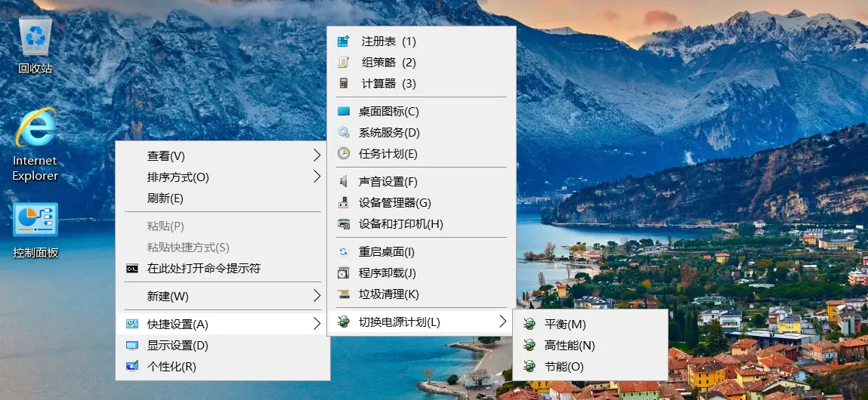
Task: Choose 桌面图标(C) in the submenu
Action: click(422, 111)
